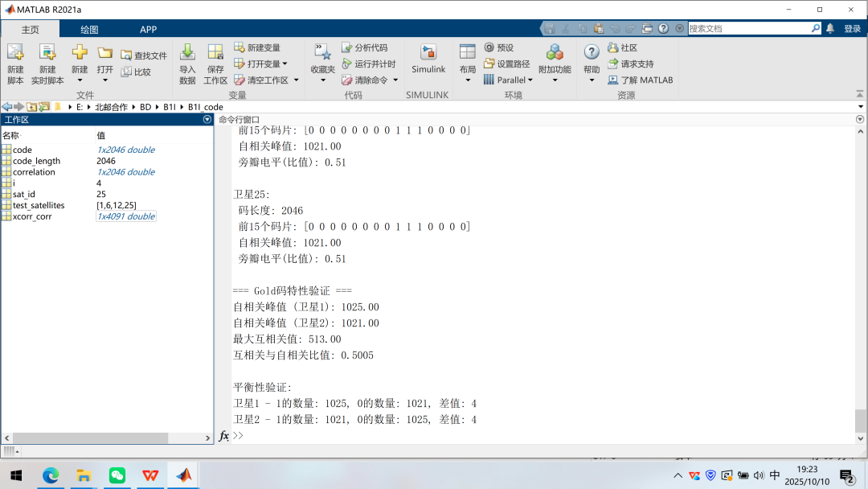Expand 清空工作区 (Clear Workspace) dropdown arrow
The width and height of the screenshot is (868, 489).
pyautogui.click(x=296, y=80)
